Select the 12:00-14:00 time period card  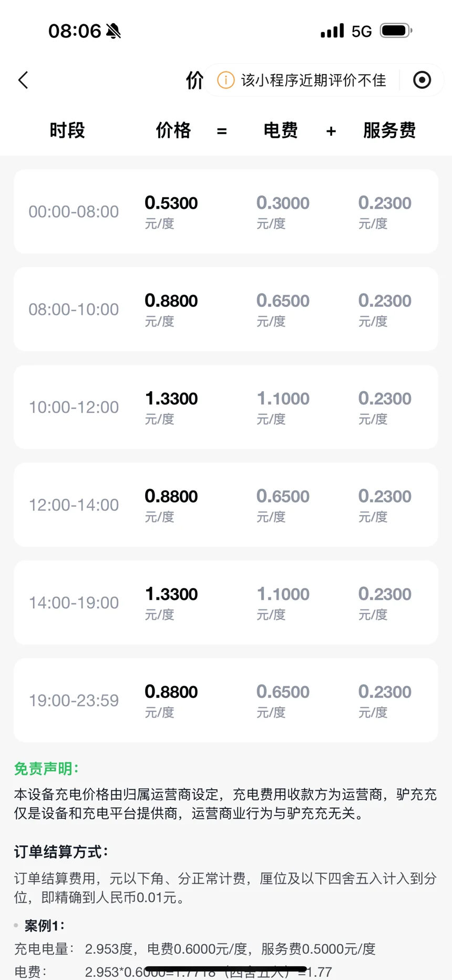pos(226,505)
